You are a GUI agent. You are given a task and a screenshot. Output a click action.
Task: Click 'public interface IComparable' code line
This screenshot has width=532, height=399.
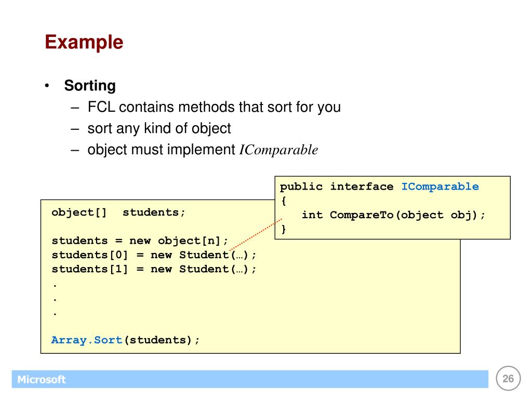[379, 187]
